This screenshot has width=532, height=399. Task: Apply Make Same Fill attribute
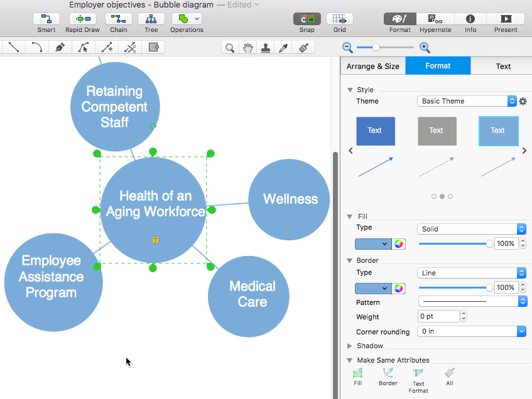[x=357, y=377]
